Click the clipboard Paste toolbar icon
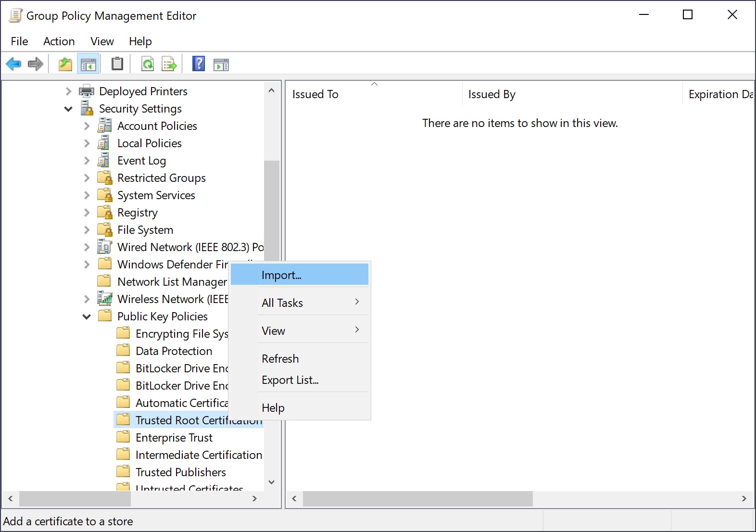756x532 pixels. click(x=117, y=63)
